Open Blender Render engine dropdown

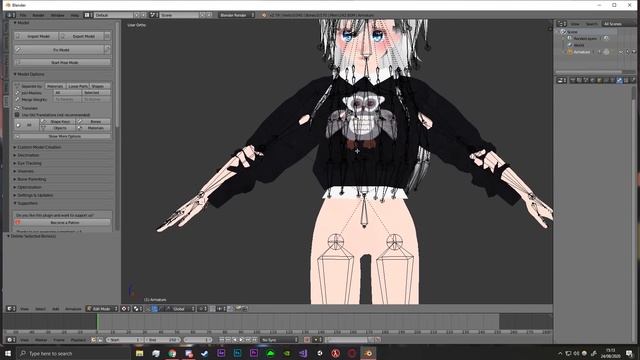coord(236,15)
